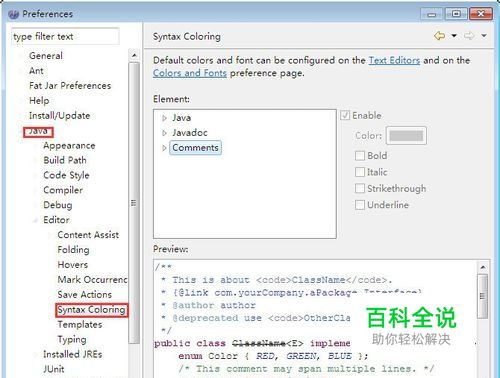500x378 pixels.
Task: Minimize the Preferences window
Action: tap(432, 14)
